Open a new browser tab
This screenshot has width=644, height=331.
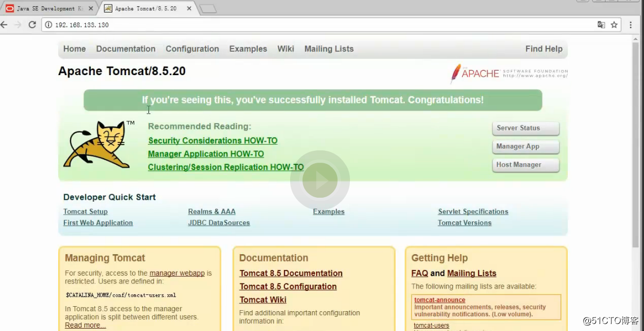tap(208, 8)
